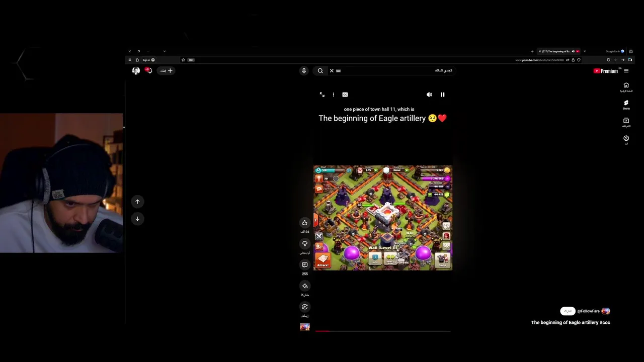Clear the search query with X
This screenshot has width=644, height=362.
pos(332,71)
